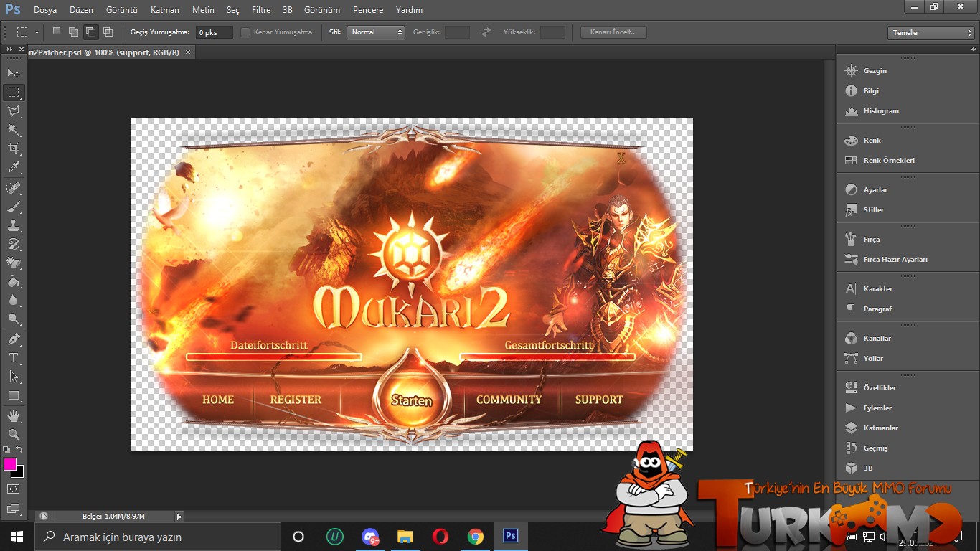Select the Polygonal Lasso tool
The image size is (980, 551).
click(x=14, y=111)
